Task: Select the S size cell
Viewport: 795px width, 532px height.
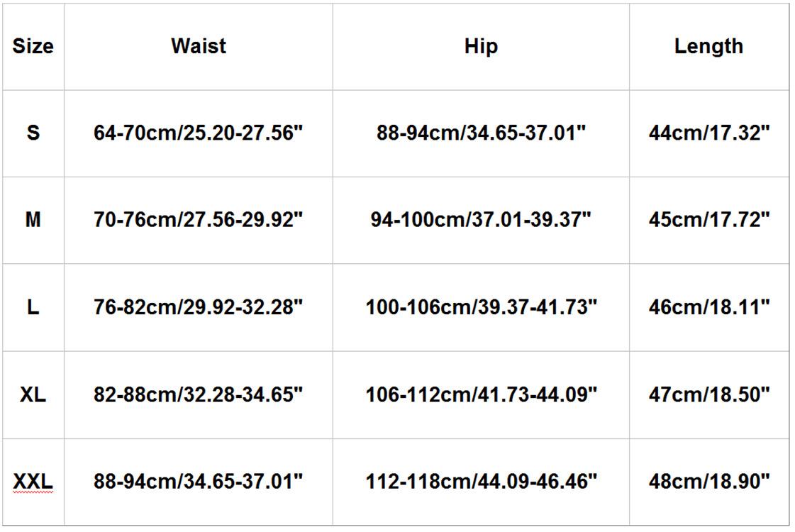Action: (x=33, y=133)
